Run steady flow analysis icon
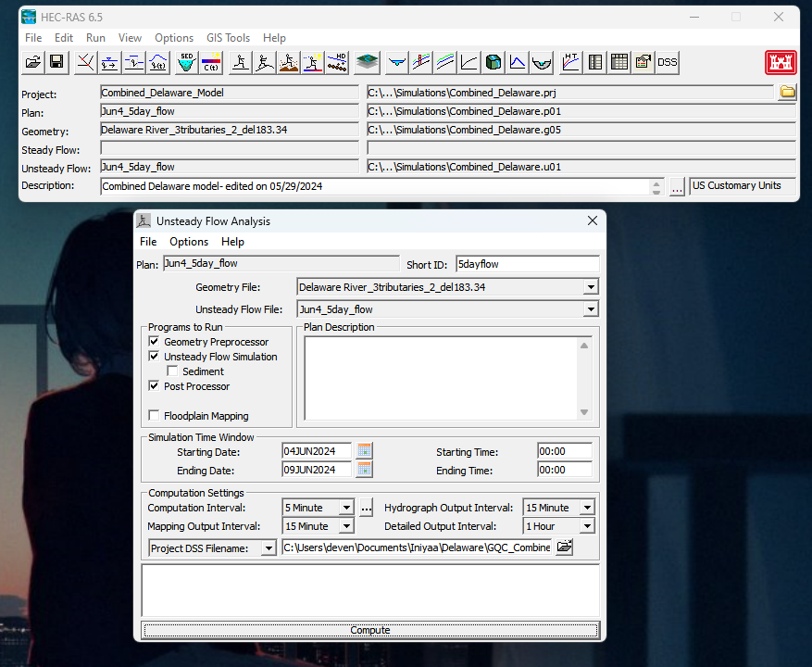Image resolution: width=812 pixels, height=667 pixels. point(241,63)
